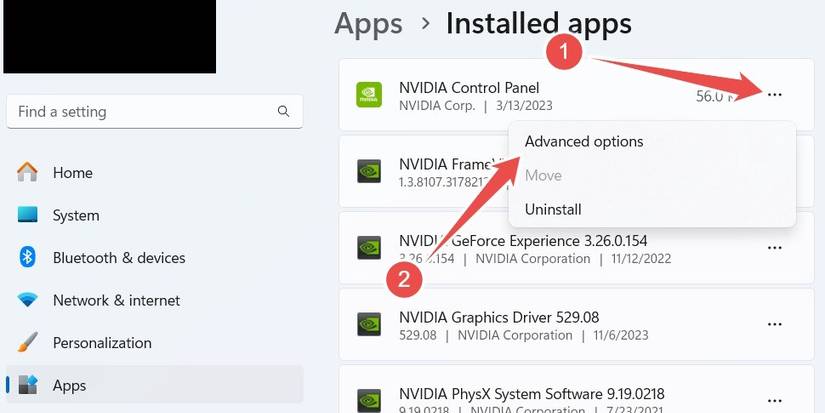
Task: Click the NVIDIA PhysX System Software icon
Action: click(x=369, y=399)
